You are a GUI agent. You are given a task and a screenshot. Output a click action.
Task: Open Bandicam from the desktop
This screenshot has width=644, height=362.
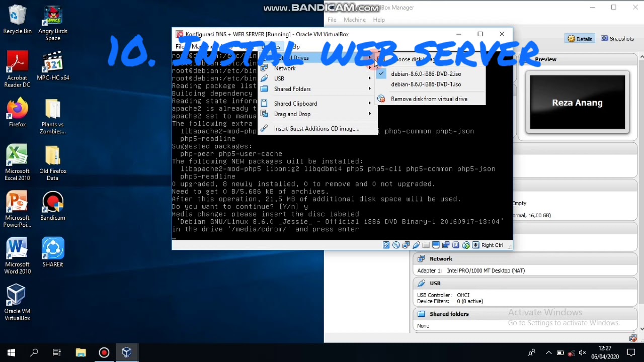(53, 206)
